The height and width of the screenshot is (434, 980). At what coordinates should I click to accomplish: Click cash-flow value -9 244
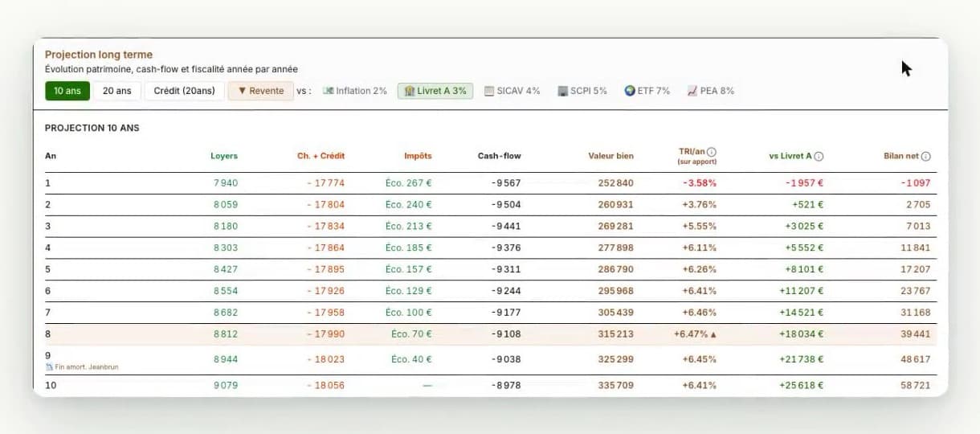click(506, 292)
